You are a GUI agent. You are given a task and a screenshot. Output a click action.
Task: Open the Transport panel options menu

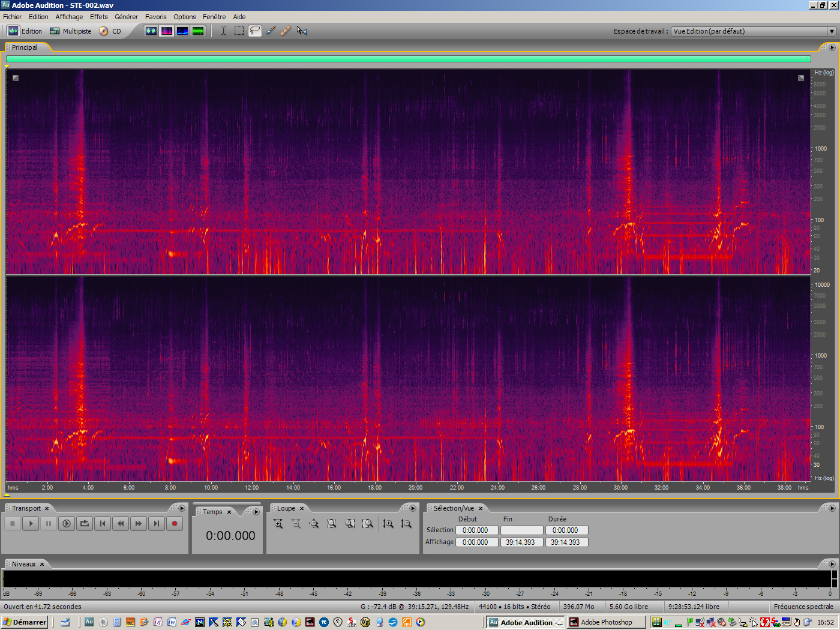click(x=182, y=508)
